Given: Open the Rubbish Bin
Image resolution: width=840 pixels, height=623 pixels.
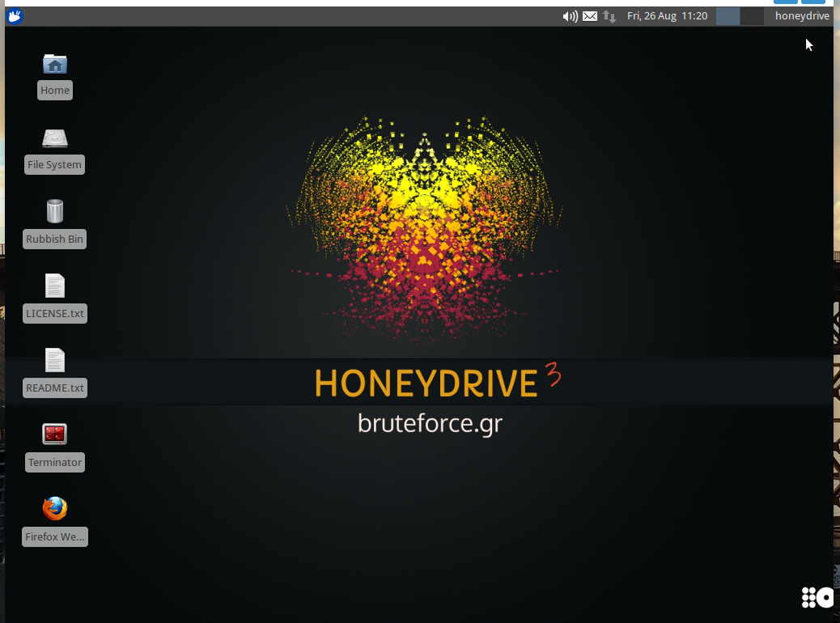Looking at the screenshot, I should [x=54, y=212].
